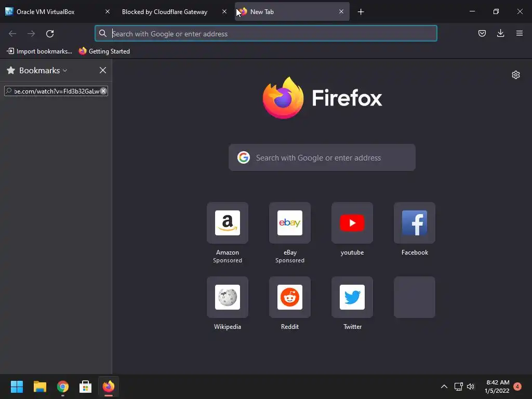
Task: Open the clock showing 8:42 AM
Action: pyautogui.click(x=497, y=387)
